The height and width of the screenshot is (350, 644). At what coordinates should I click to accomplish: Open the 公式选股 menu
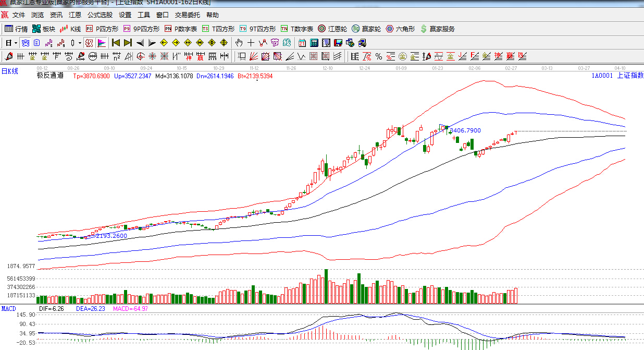pos(100,15)
